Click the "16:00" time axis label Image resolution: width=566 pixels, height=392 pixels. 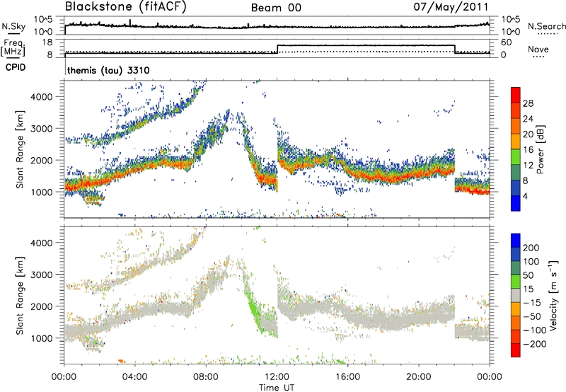pyautogui.click(x=347, y=377)
